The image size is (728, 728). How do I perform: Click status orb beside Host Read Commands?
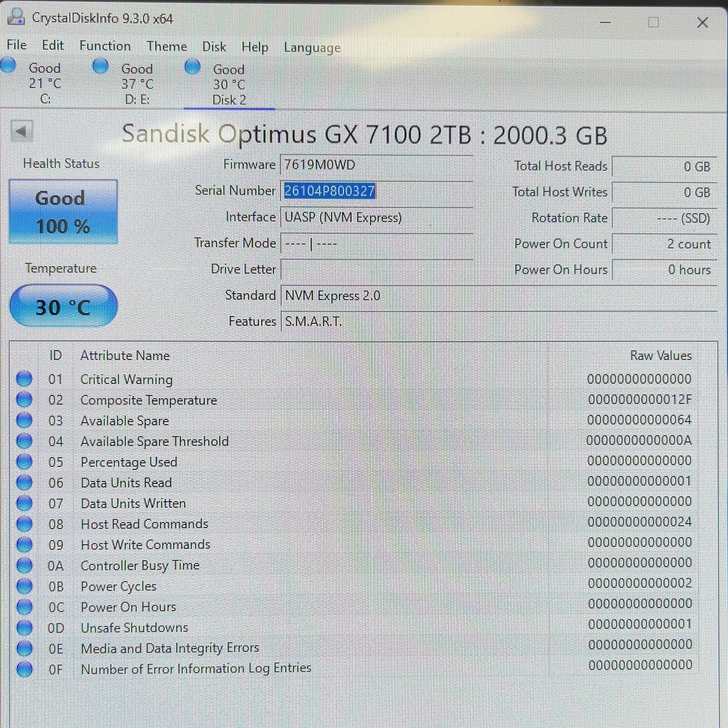pyautogui.click(x=24, y=524)
